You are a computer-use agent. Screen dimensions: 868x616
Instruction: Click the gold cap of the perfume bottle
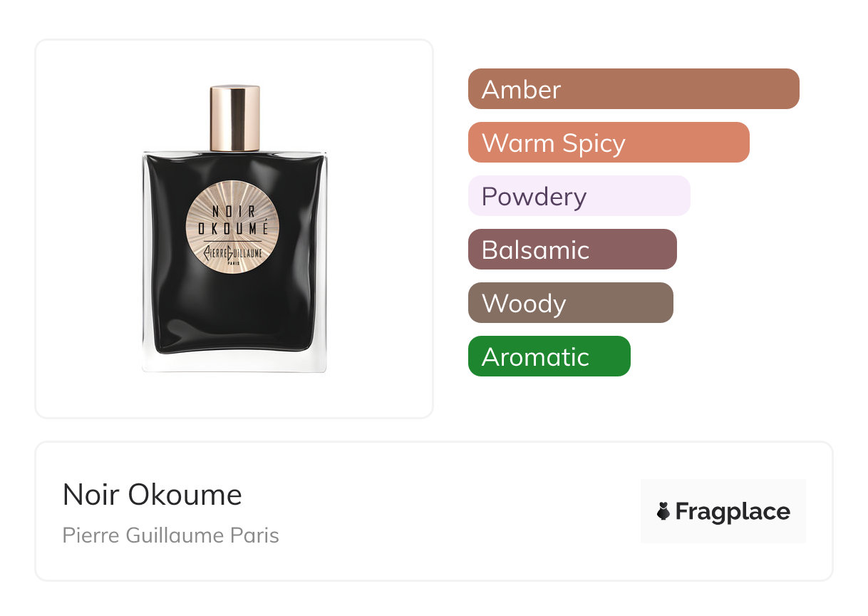point(234,118)
